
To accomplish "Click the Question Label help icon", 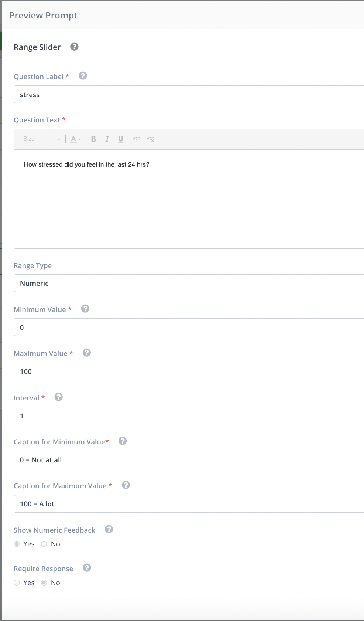I will (x=83, y=76).
